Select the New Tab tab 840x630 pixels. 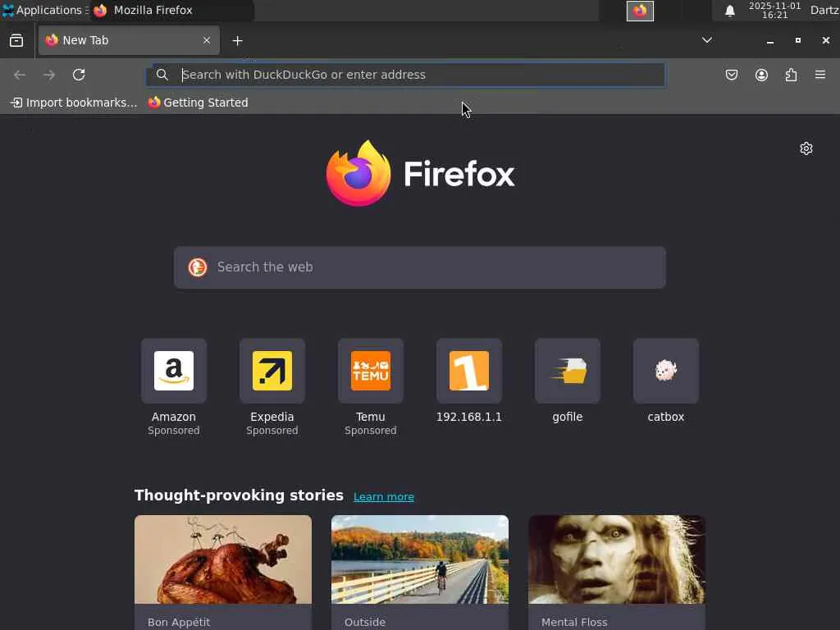(x=129, y=40)
